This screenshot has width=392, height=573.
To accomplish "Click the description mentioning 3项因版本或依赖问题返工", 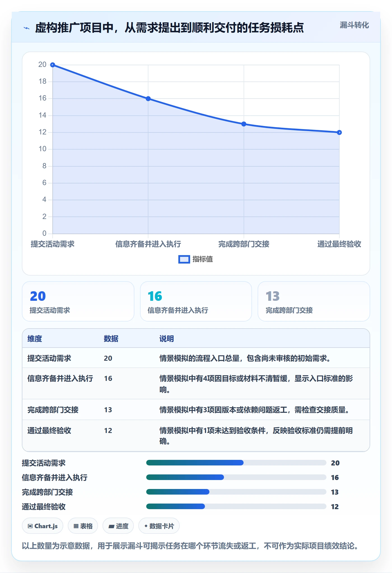I will point(254,410).
